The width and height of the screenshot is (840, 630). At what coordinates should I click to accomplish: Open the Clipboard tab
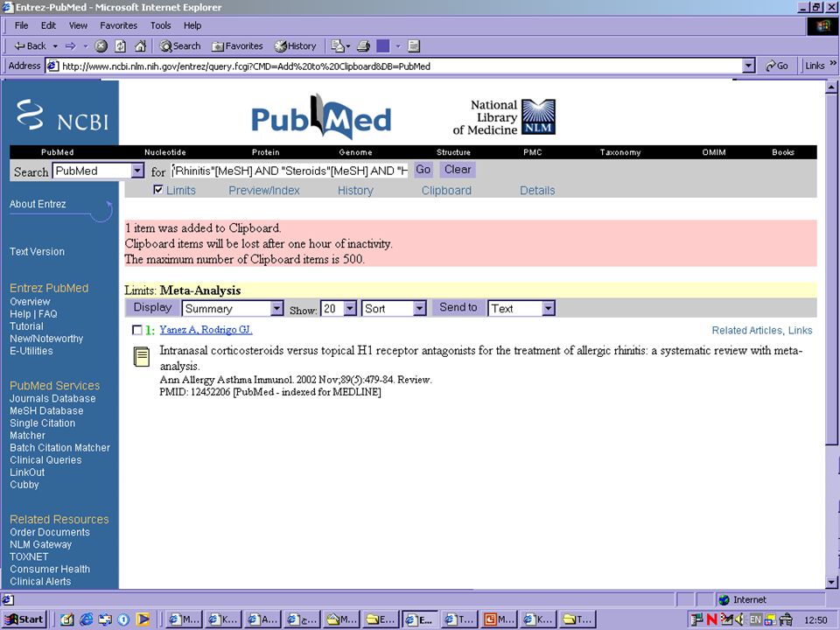tap(446, 190)
